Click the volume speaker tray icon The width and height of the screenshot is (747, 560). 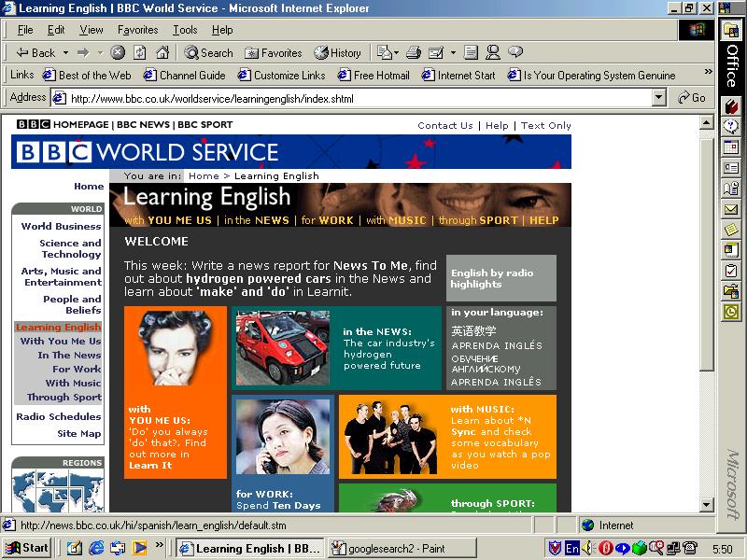click(588, 548)
